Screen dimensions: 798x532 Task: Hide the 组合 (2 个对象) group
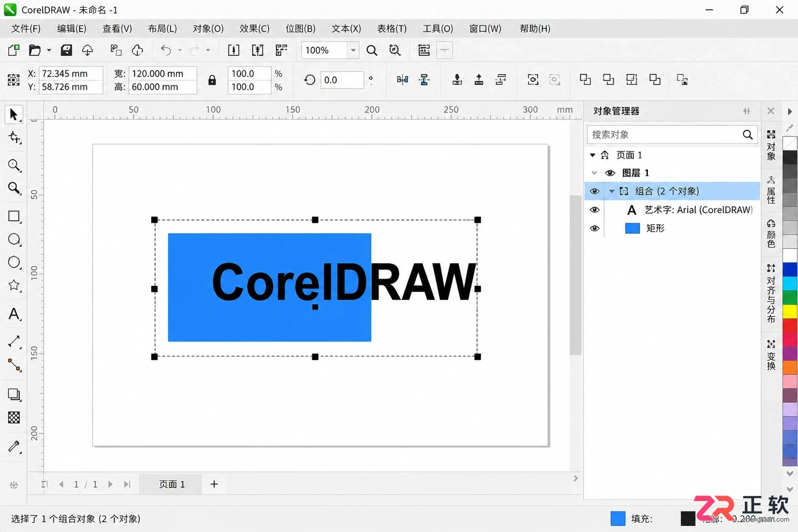click(x=595, y=191)
